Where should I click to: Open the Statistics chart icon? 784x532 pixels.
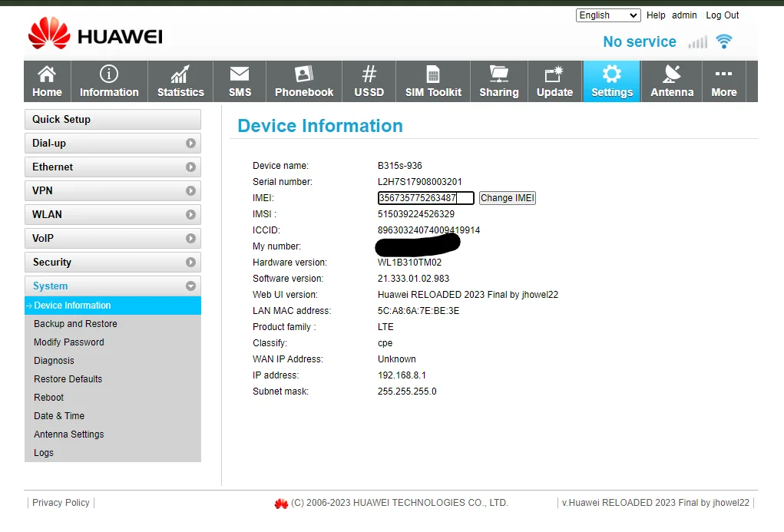[x=180, y=74]
